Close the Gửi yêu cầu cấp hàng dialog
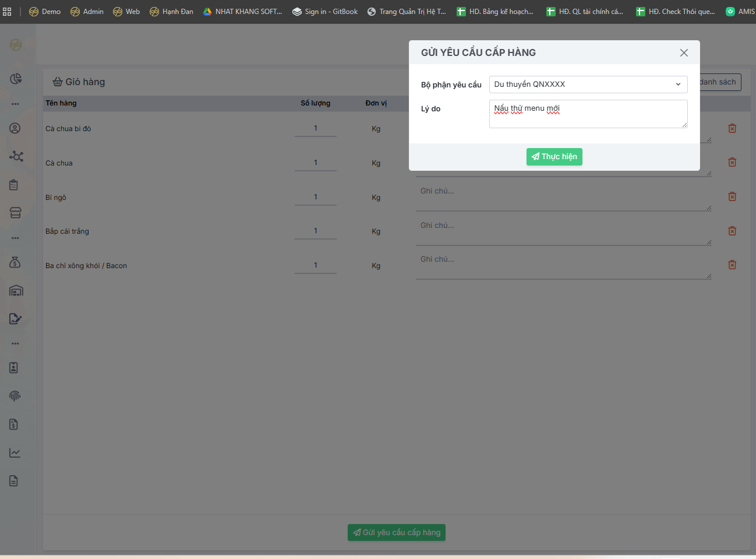 (x=684, y=53)
